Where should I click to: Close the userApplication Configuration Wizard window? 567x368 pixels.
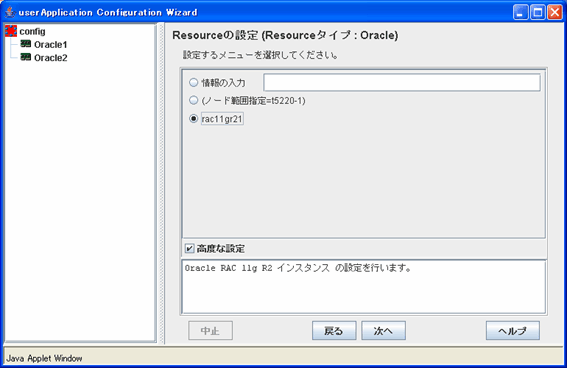pos(554,12)
